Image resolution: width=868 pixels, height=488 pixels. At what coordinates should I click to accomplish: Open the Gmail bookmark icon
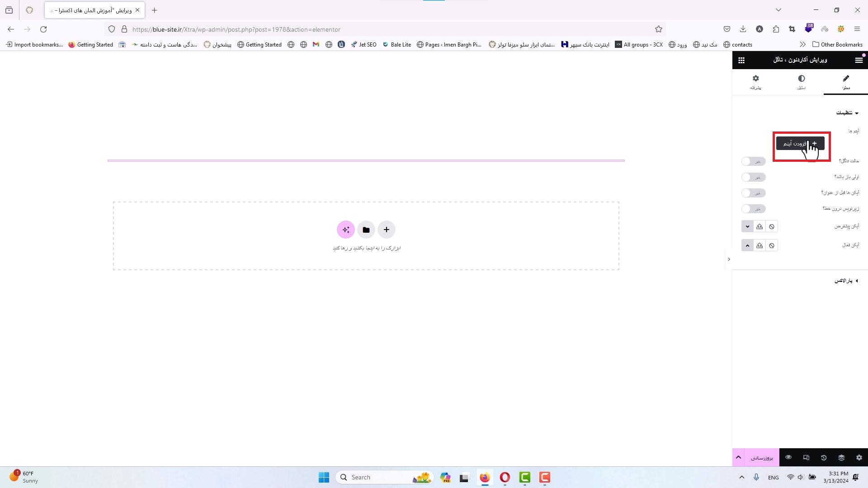point(316,44)
